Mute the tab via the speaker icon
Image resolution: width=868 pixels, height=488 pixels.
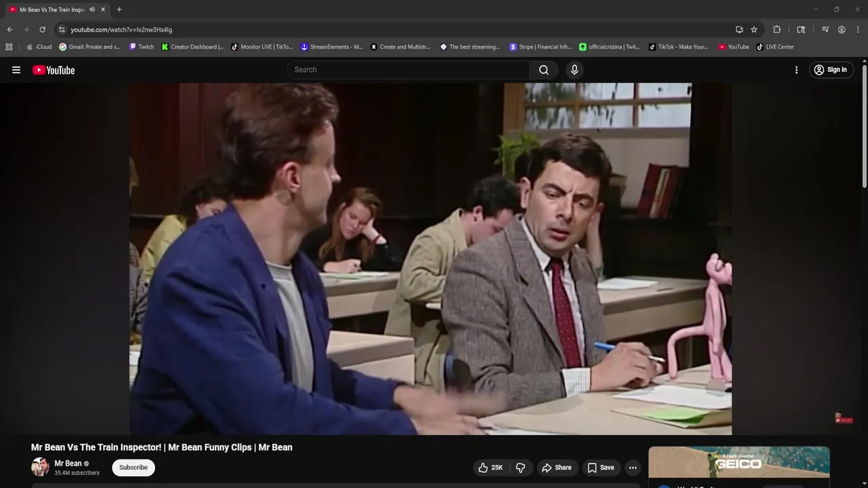tap(92, 9)
